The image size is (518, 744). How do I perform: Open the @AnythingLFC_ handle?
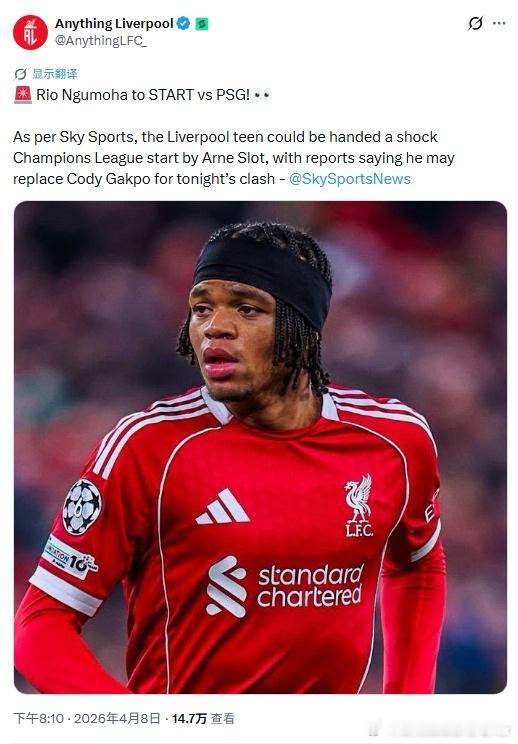101,41
